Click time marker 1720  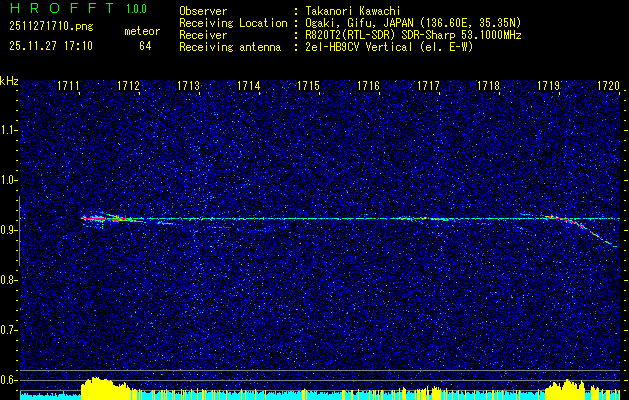609,86
